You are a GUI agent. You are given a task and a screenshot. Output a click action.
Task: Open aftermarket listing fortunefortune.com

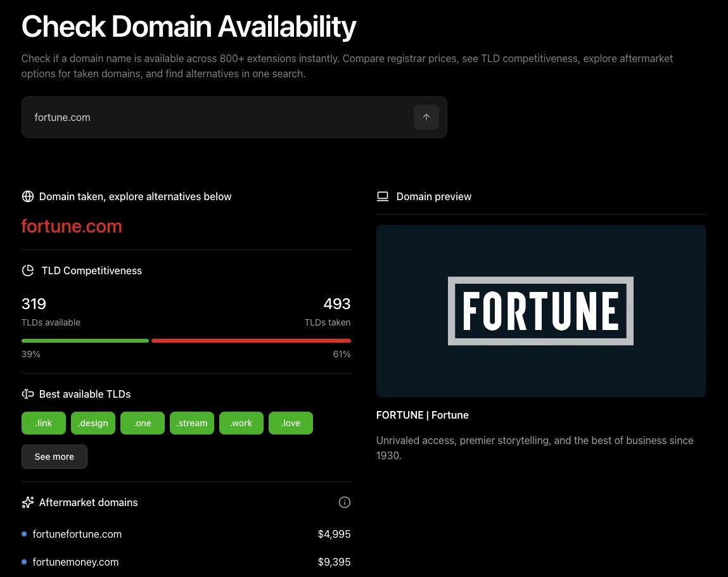(x=77, y=534)
